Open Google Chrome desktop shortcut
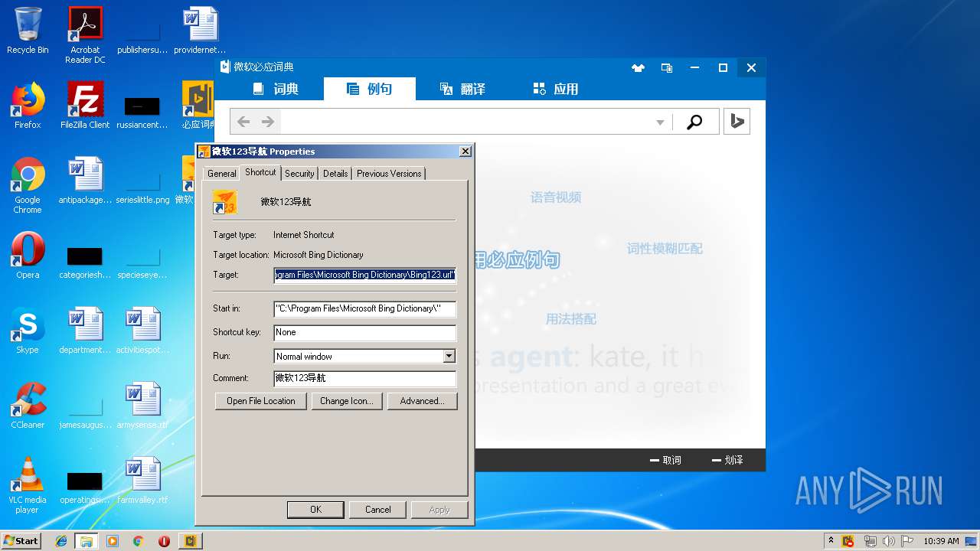Viewport: 980px width, 551px height. [28, 185]
